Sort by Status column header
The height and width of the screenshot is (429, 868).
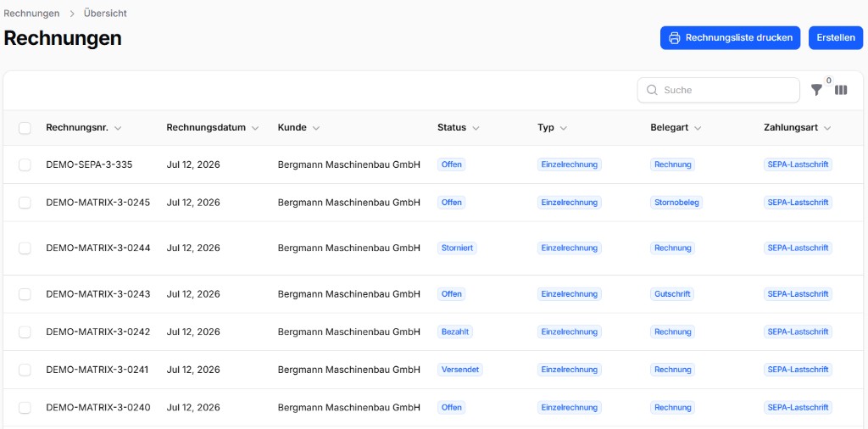coord(459,128)
